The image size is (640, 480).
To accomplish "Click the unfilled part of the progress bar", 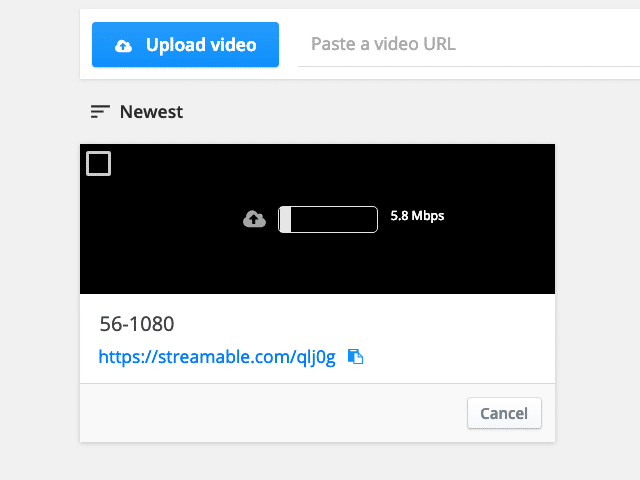I will click(334, 220).
